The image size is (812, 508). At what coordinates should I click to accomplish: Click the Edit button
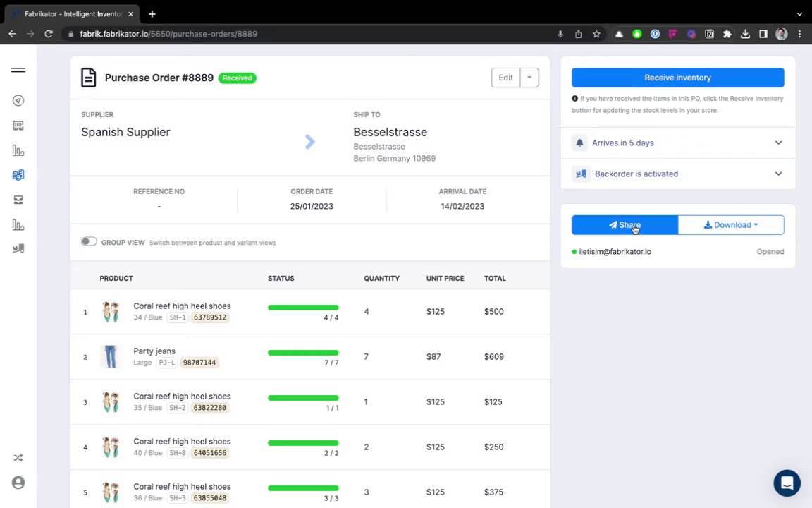point(505,78)
